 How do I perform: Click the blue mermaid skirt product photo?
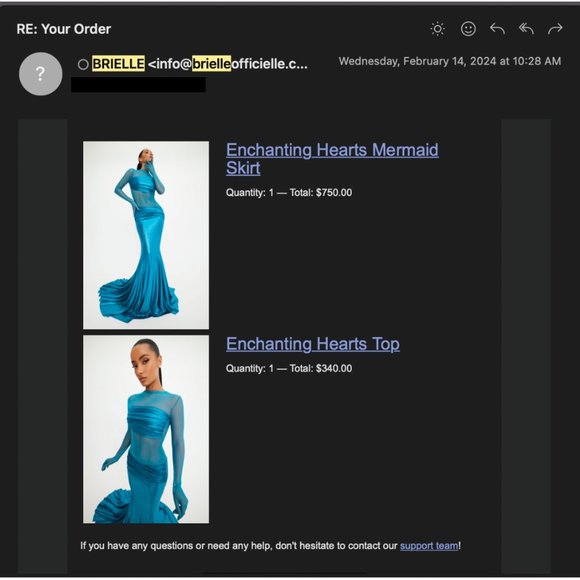tap(146, 235)
